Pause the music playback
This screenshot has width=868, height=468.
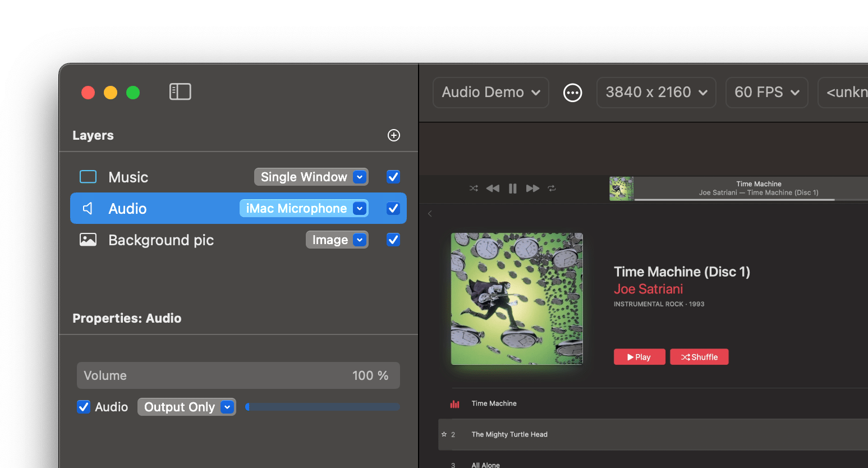tap(512, 189)
